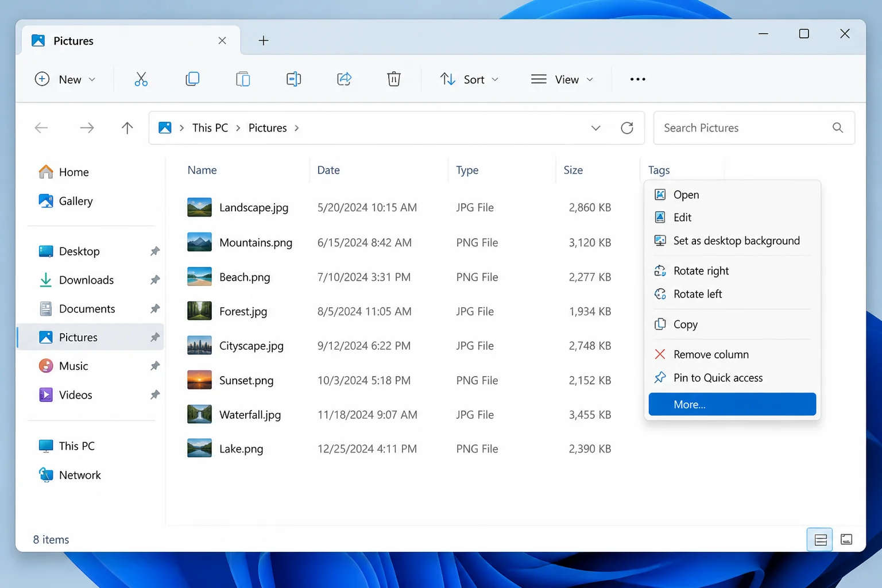Sort by the Date column header
The height and width of the screenshot is (588, 882).
pos(328,170)
